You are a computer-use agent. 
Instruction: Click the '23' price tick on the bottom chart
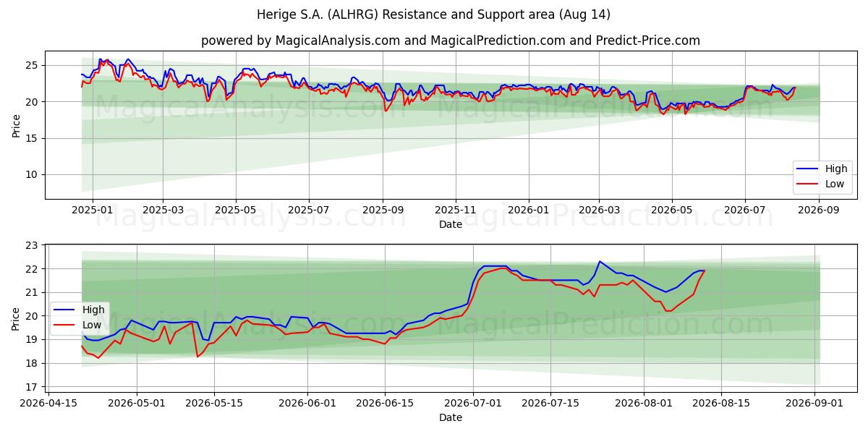(x=33, y=245)
